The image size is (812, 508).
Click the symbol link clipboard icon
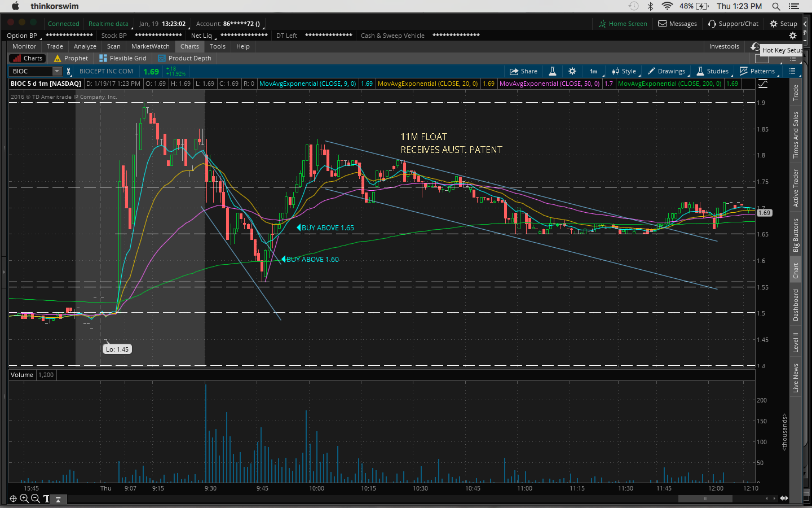point(69,71)
